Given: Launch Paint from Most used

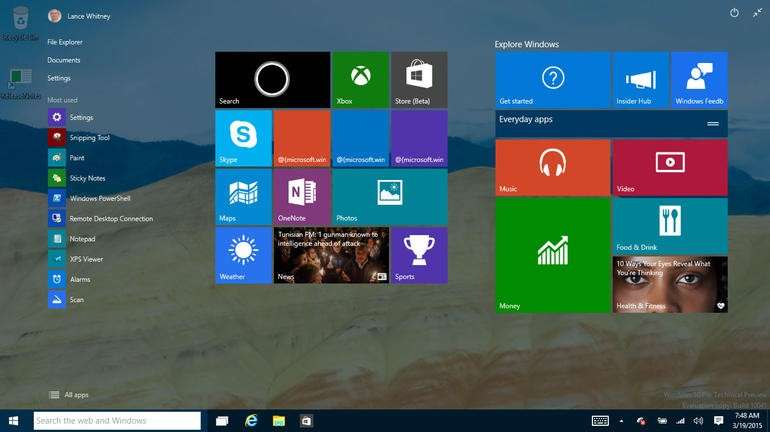Looking at the screenshot, I should tap(67, 158).
